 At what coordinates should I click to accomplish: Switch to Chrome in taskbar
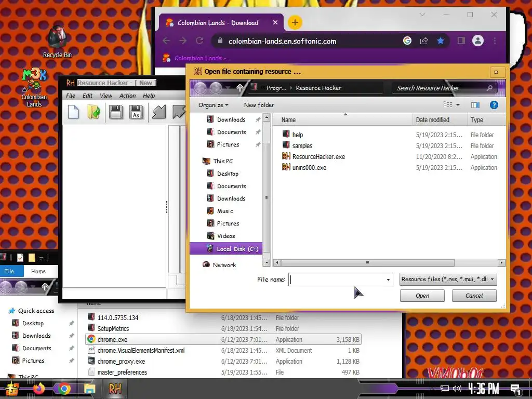coord(64,389)
